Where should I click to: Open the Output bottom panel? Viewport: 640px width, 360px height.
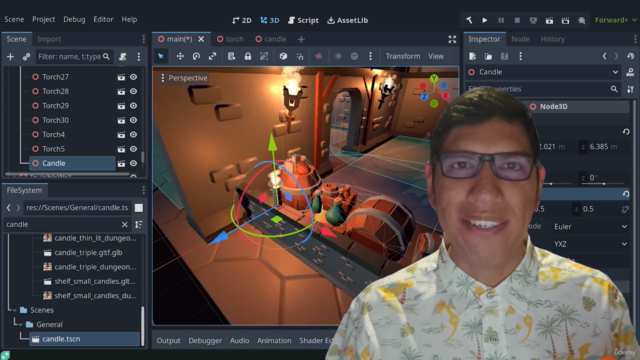[x=168, y=340]
